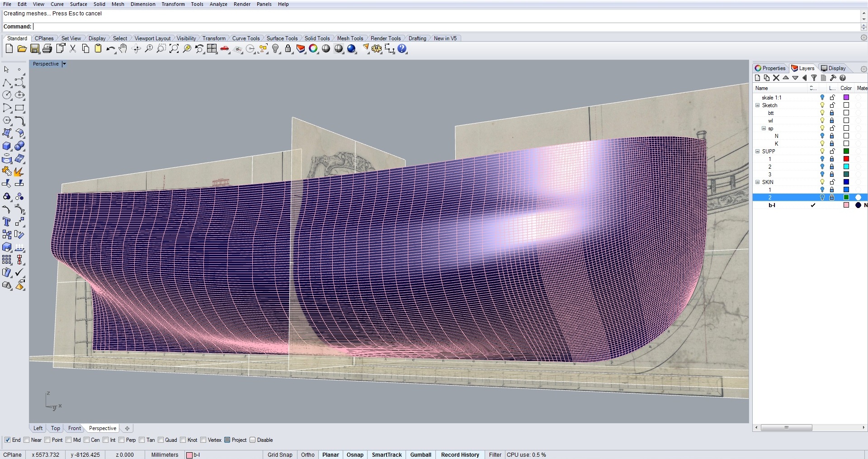The width and height of the screenshot is (868, 459).
Task: Click the Text object tool
Action: (x=7, y=222)
